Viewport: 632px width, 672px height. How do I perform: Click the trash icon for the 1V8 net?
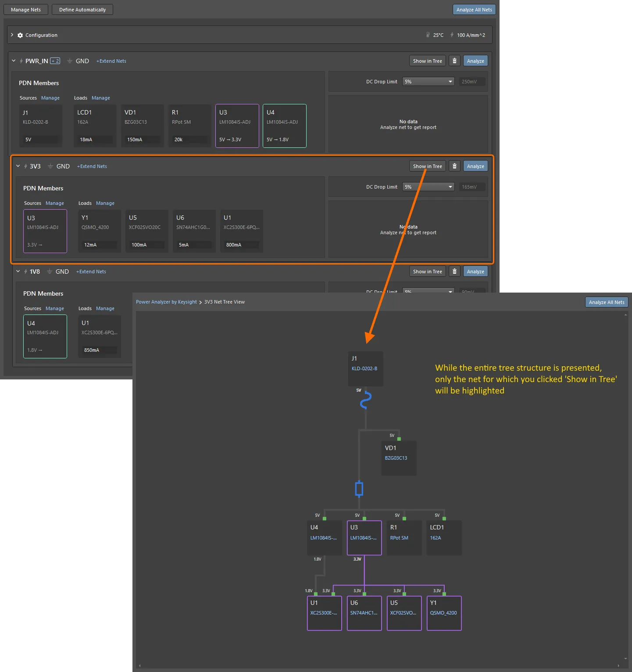(x=454, y=272)
